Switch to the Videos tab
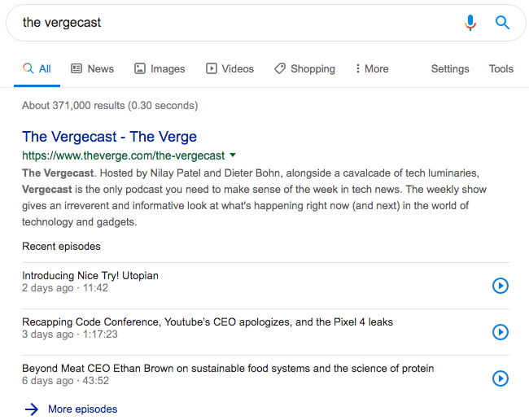 230,69
